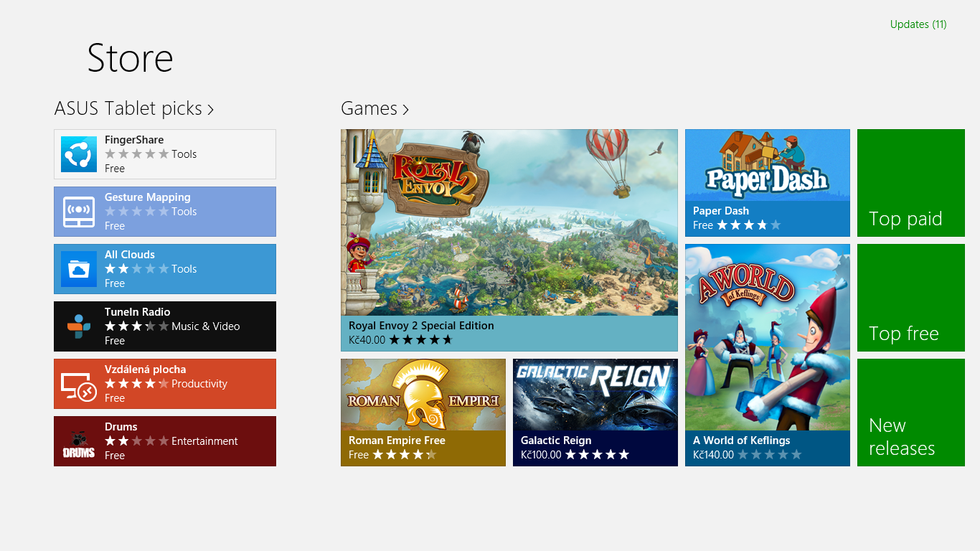
Task: Open the Vzdálená plocha remote desktop icon
Action: click(79, 384)
